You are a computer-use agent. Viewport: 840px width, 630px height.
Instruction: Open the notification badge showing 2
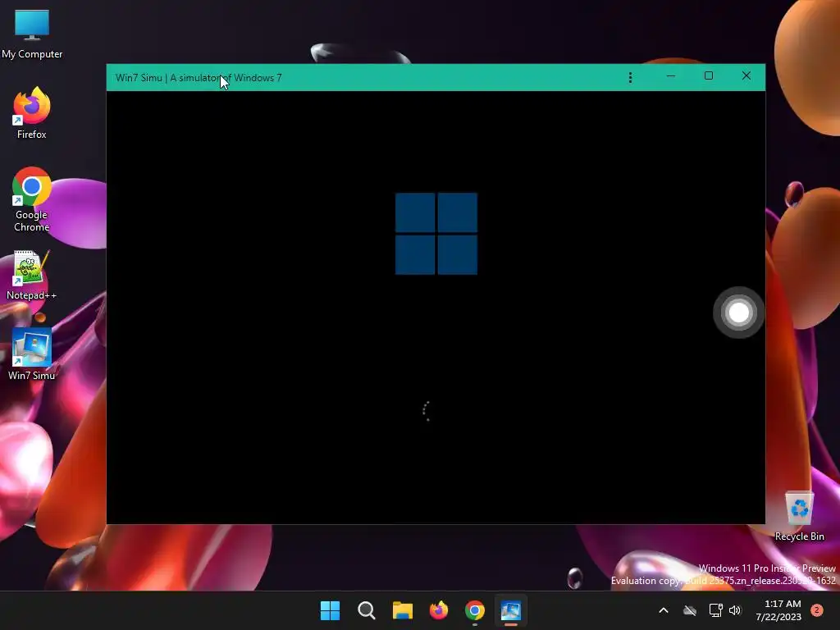tap(817, 610)
